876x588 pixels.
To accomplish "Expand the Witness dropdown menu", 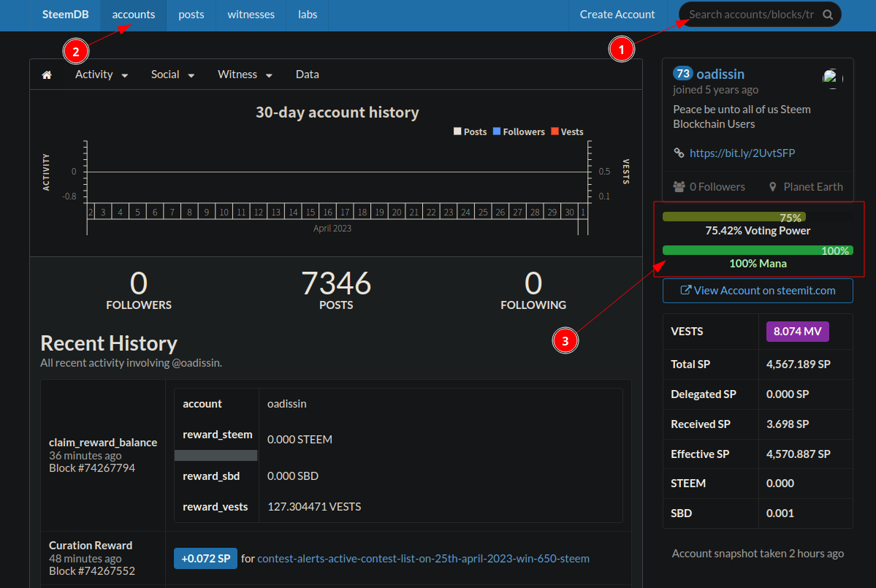I will click(245, 75).
